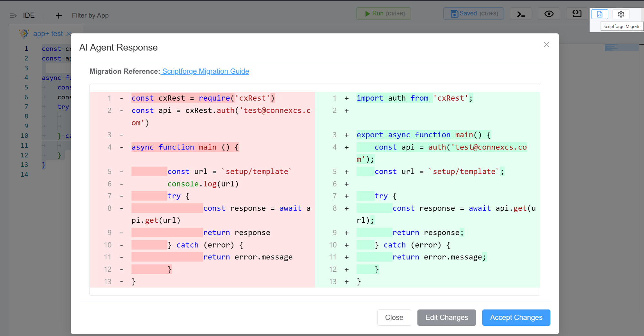This screenshot has height=336, width=644.
Task: Click the plus icon to add a script
Action: click(59, 15)
